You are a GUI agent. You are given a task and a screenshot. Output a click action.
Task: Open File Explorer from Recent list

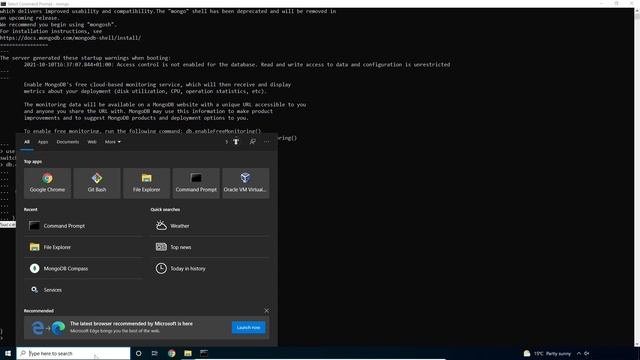click(x=84, y=247)
